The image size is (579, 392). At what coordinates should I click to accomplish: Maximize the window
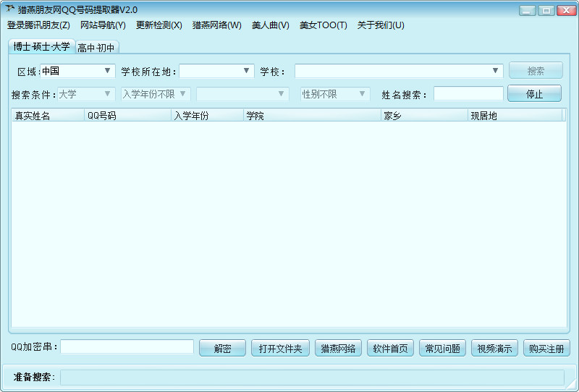tap(546, 10)
